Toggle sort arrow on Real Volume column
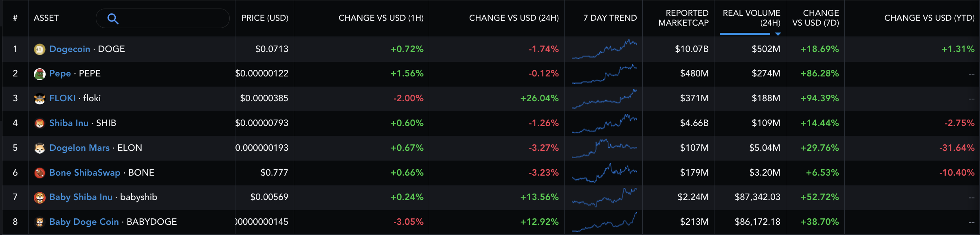This screenshot has width=980, height=235. click(778, 34)
